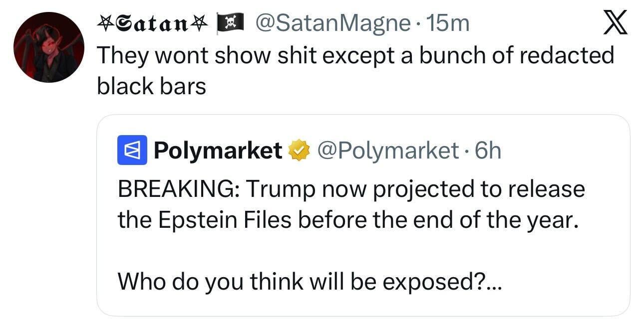
Task: Click the pirate flag emoji
Action: (x=230, y=23)
